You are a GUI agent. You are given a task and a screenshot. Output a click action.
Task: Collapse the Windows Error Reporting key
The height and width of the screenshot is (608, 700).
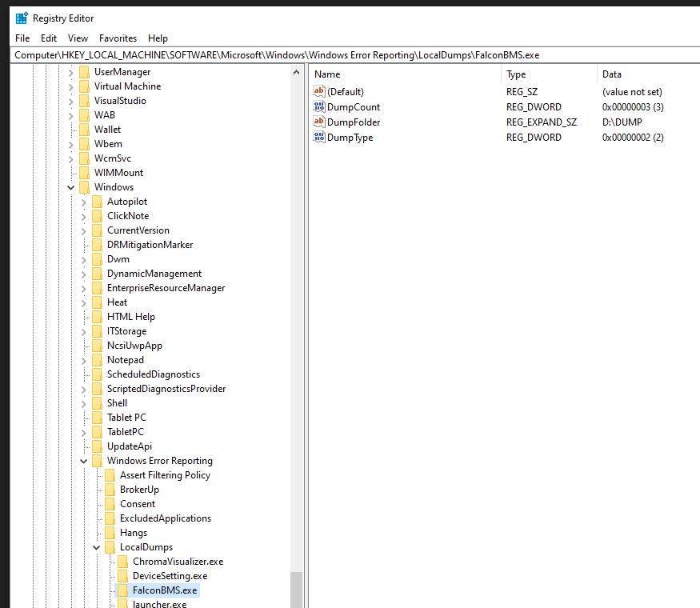point(83,461)
